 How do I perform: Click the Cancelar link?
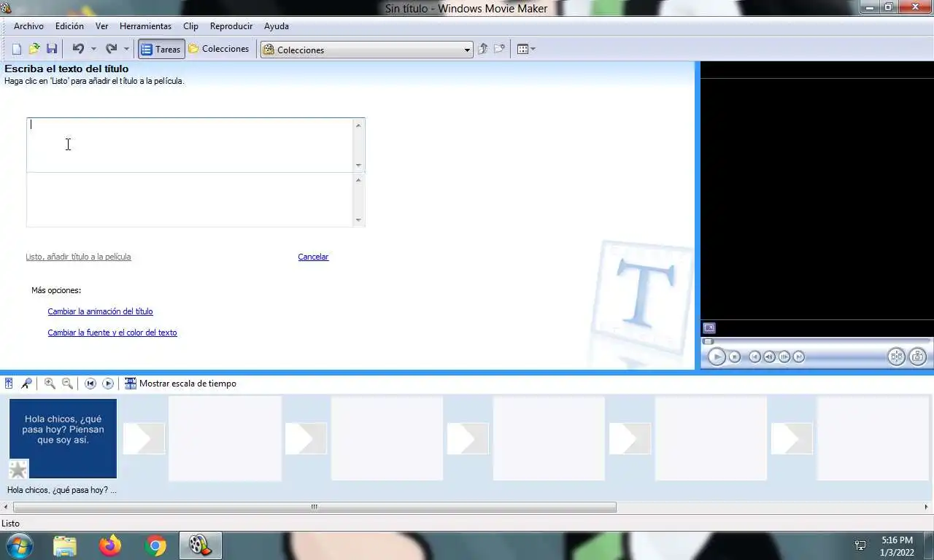point(313,257)
